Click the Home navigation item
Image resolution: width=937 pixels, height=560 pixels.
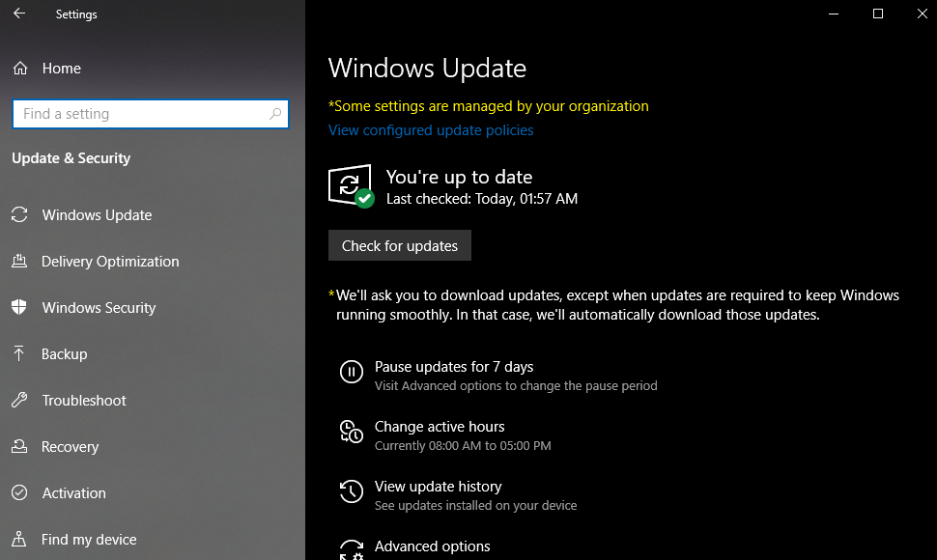pos(60,68)
